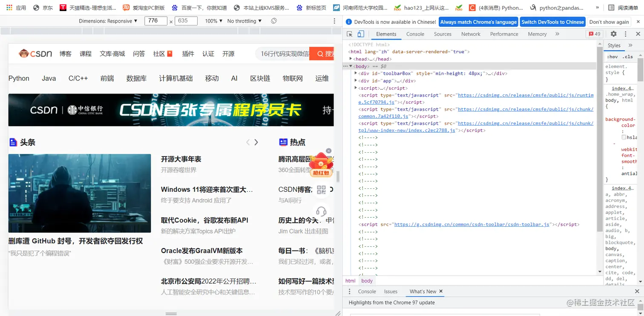This screenshot has width=644, height=316.
Task: Open the Issues tab in drawer
Action: point(391,291)
